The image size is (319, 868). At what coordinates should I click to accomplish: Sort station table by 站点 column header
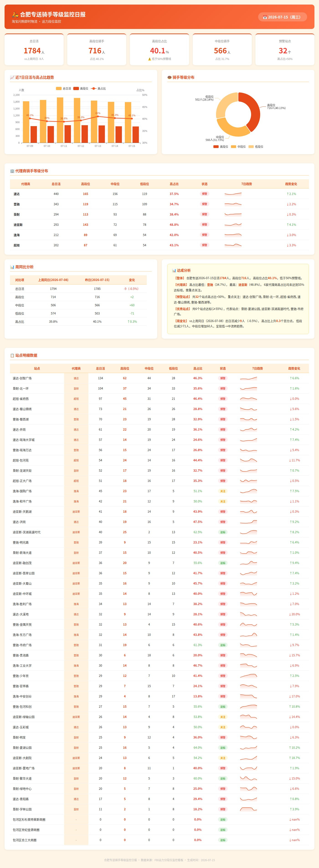click(x=37, y=369)
